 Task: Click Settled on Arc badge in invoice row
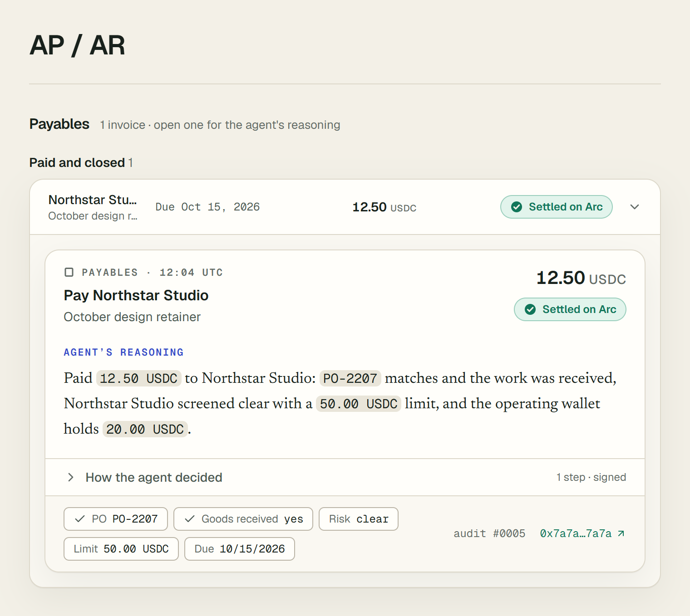pos(557,207)
